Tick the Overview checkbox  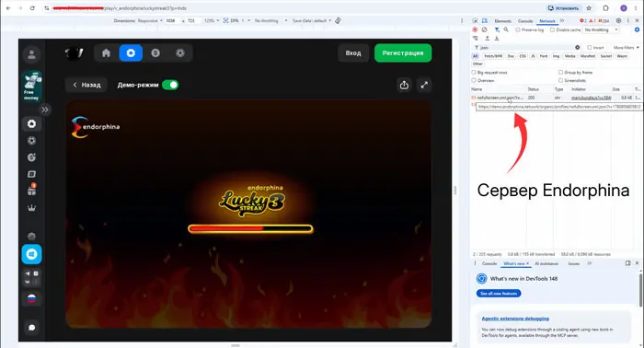point(474,80)
